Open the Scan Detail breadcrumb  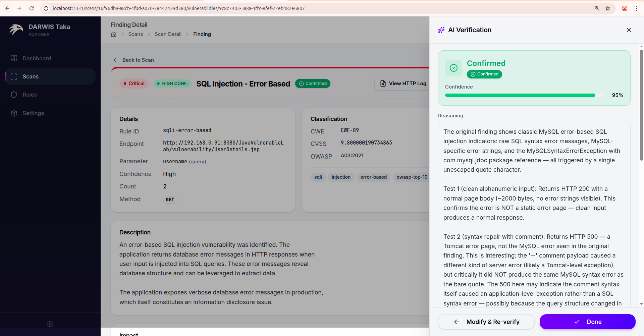(x=168, y=34)
